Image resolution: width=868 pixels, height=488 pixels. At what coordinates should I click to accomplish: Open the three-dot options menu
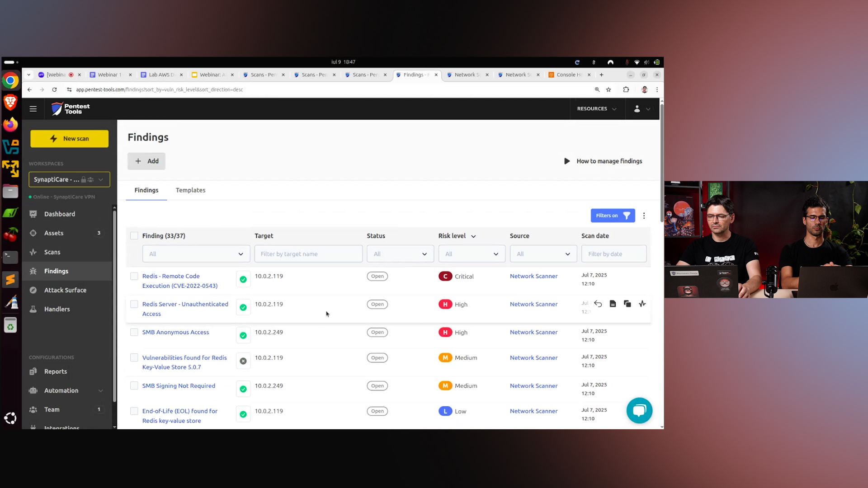point(644,216)
